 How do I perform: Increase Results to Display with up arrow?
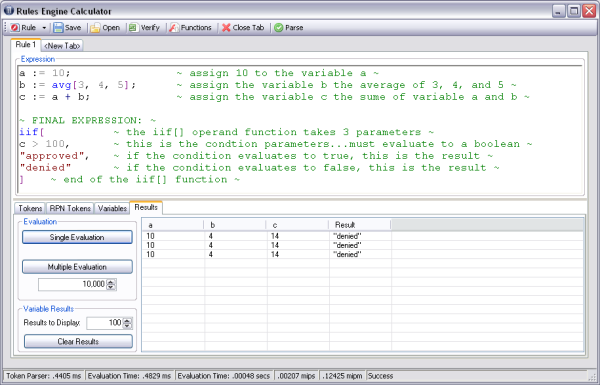pos(127,320)
